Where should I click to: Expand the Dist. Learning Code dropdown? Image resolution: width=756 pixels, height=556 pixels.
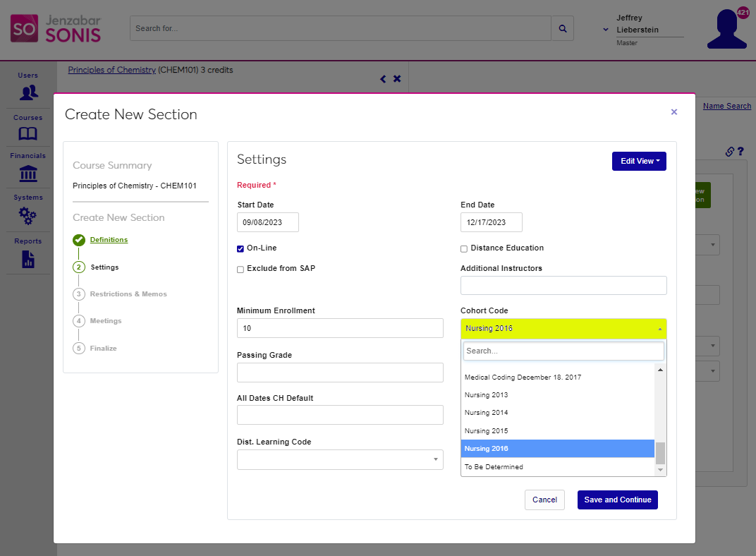340,460
